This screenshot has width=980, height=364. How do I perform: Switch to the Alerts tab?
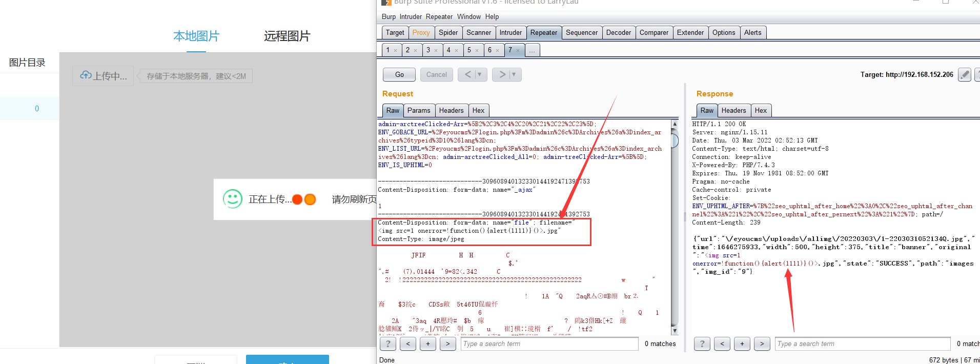coord(752,32)
